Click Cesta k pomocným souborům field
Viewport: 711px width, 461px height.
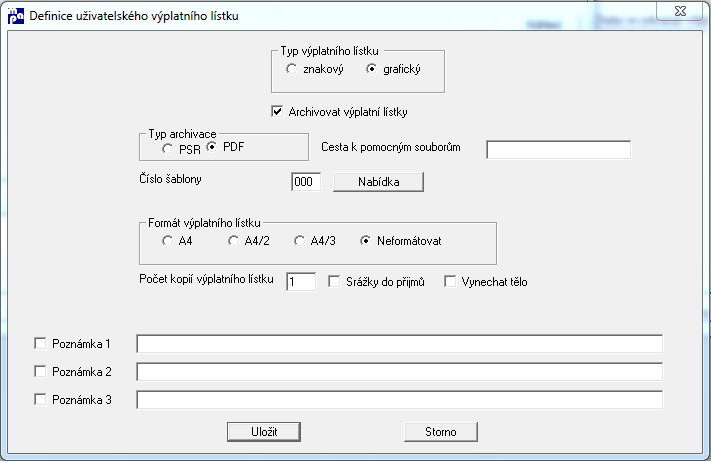click(558, 150)
